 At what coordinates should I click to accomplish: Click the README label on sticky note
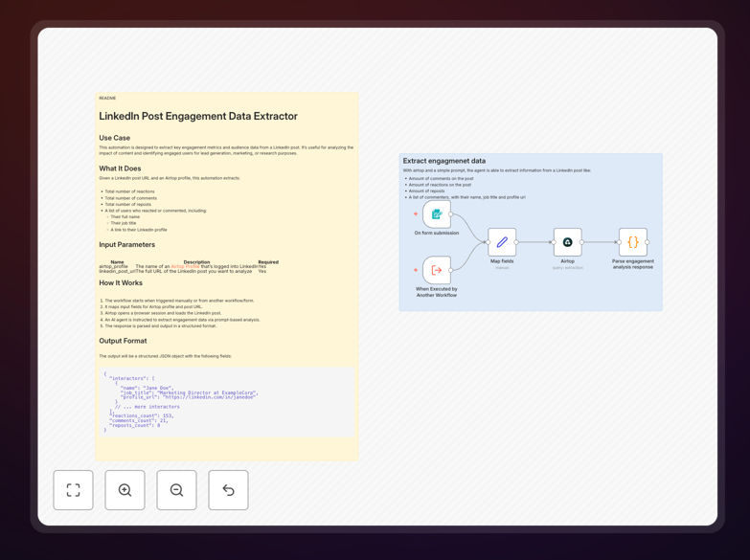click(107, 98)
